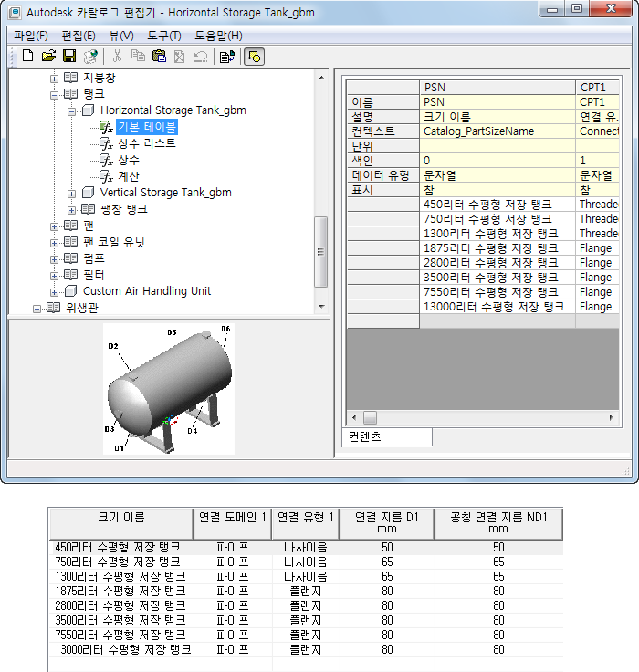The width and height of the screenshot is (639, 672).
Task: Collapse the 탱크 tree node
Action: [x=54, y=95]
